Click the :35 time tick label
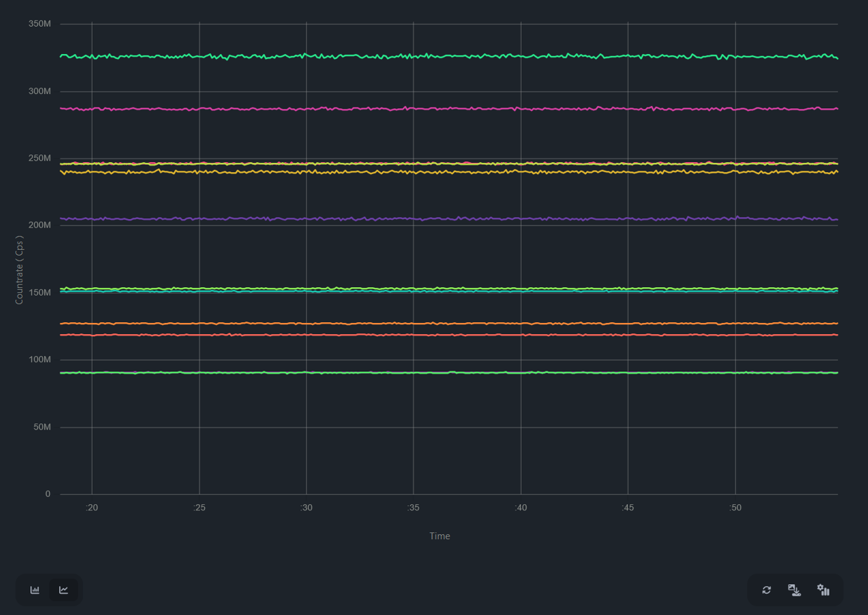This screenshot has width=868, height=615. (413, 508)
